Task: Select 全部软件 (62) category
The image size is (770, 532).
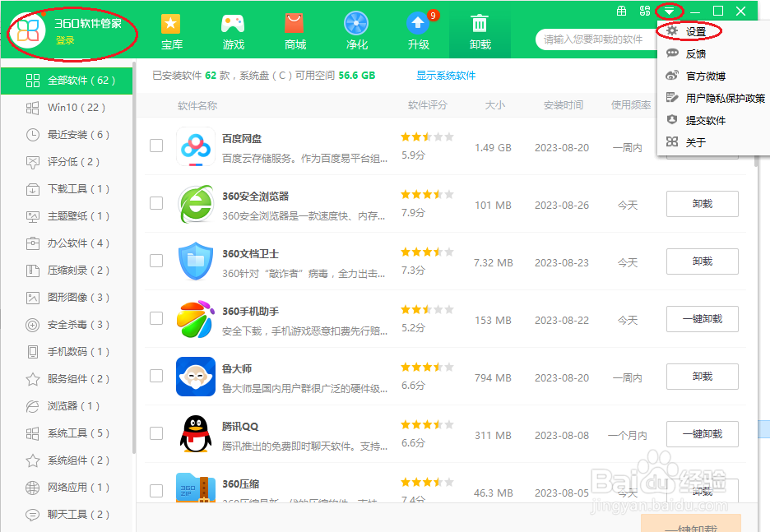Action: [x=67, y=81]
